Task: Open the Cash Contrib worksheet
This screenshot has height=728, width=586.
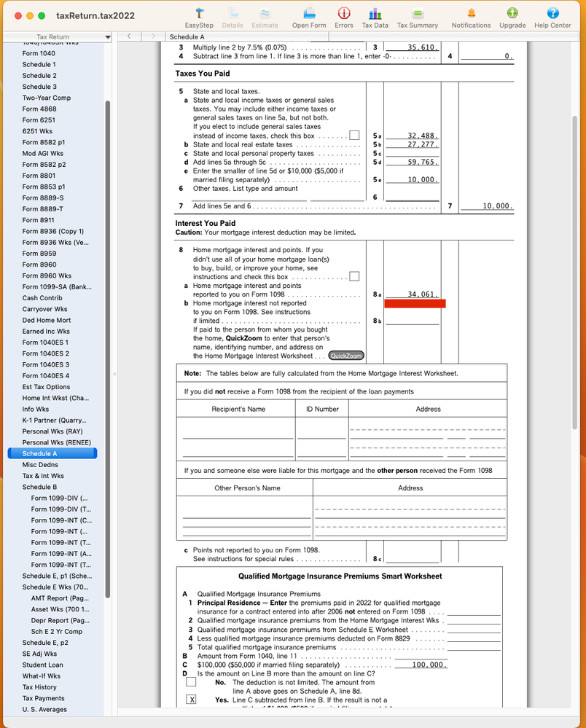Action: pos(42,298)
